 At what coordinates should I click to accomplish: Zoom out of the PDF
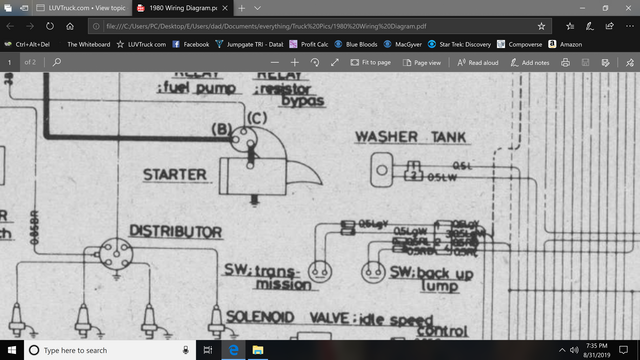(275, 62)
